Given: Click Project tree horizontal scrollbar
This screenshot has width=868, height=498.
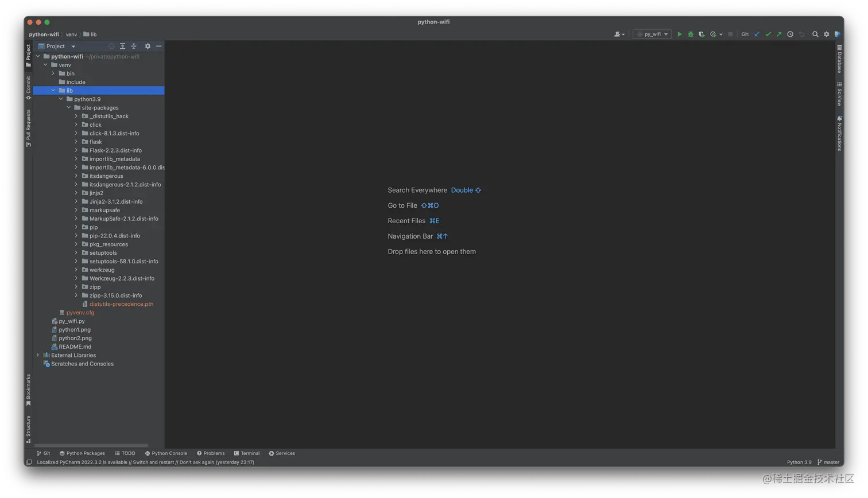Looking at the screenshot, I should [x=91, y=446].
